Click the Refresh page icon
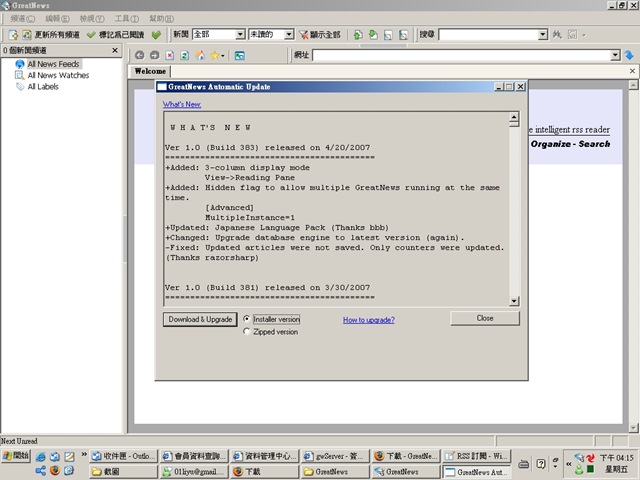 point(184,55)
